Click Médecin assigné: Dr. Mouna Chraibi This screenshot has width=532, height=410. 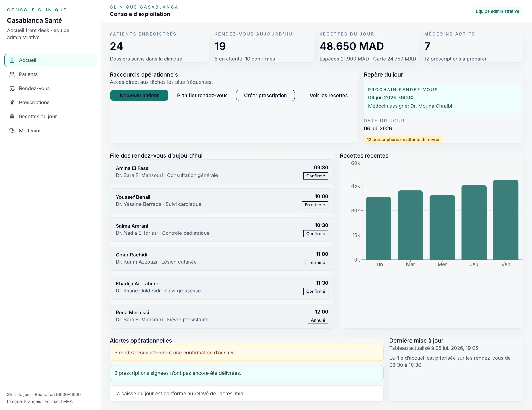[410, 106]
